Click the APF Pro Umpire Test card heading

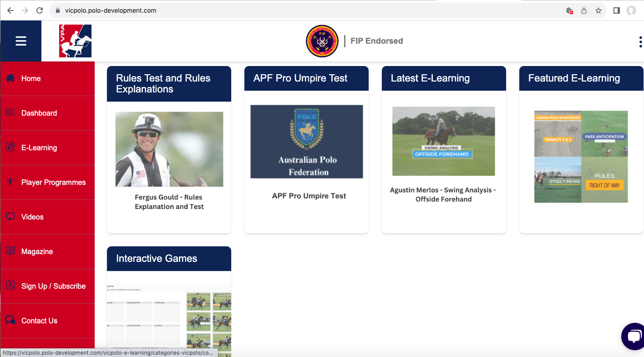point(300,78)
